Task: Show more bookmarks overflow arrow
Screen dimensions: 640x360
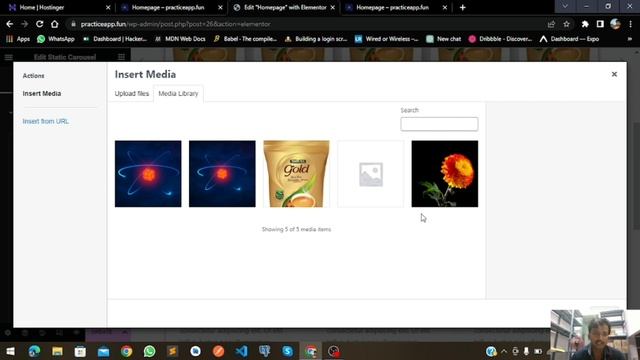Action: pyautogui.click(x=630, y=39)
